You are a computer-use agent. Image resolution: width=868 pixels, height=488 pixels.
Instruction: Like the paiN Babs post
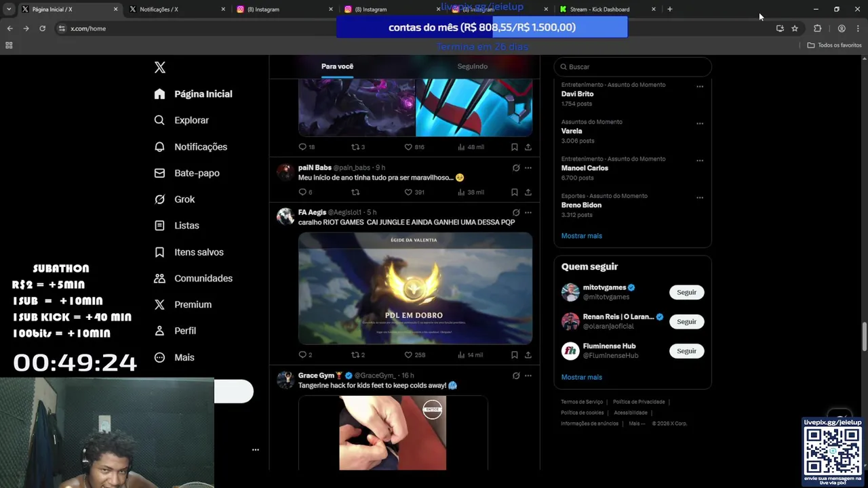[408, 192]
